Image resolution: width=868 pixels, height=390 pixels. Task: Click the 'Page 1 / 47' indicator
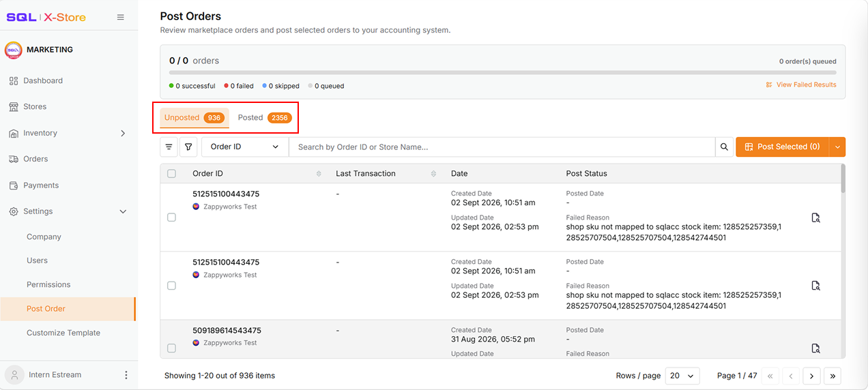pos(737,376)
